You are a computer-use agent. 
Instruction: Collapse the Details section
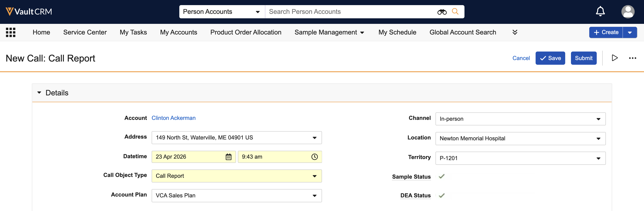click(x=39, y=93)
